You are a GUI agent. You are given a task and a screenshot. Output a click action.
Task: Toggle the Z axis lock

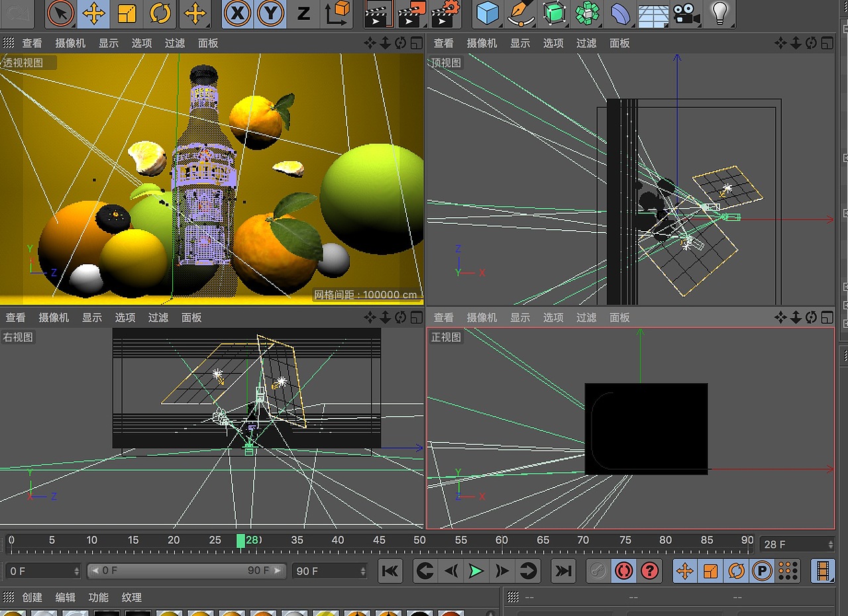point(303,13)
